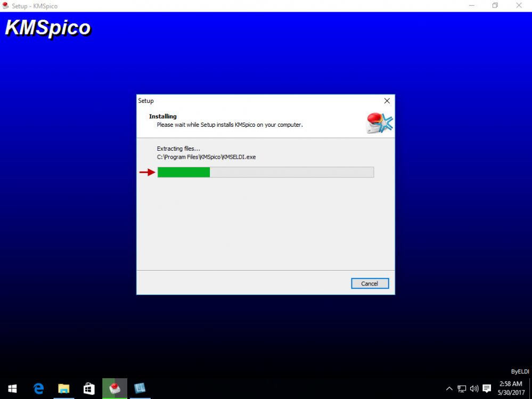Image resolution: width=532 pixels, height=399 pixels.
Task: Restore down the Setup - KMSpico window
Action: (495, 5)
